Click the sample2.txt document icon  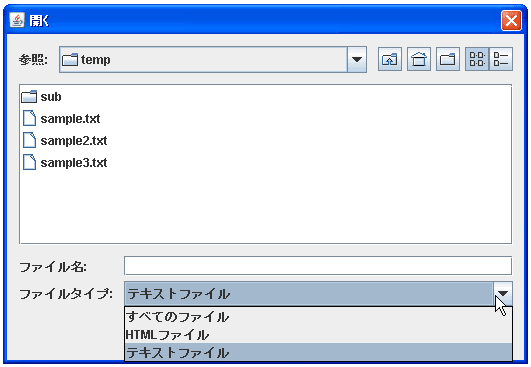tap(29, 140)
